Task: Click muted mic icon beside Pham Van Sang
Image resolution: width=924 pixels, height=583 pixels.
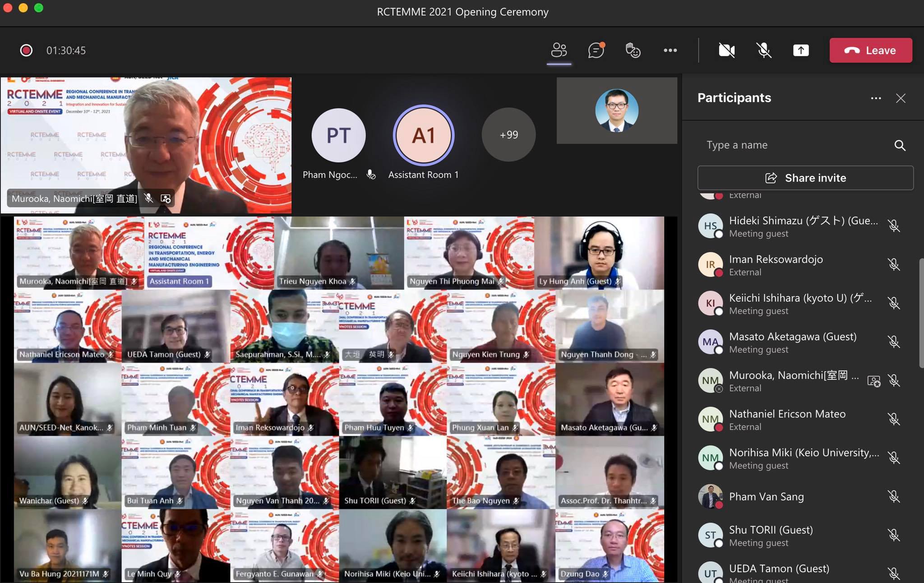Action: 893,497
